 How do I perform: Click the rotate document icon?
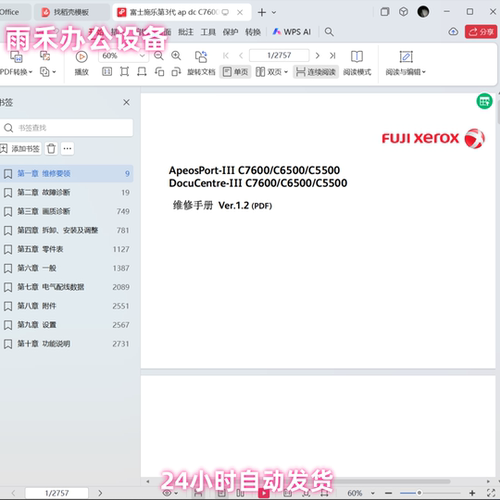(201, 56)
